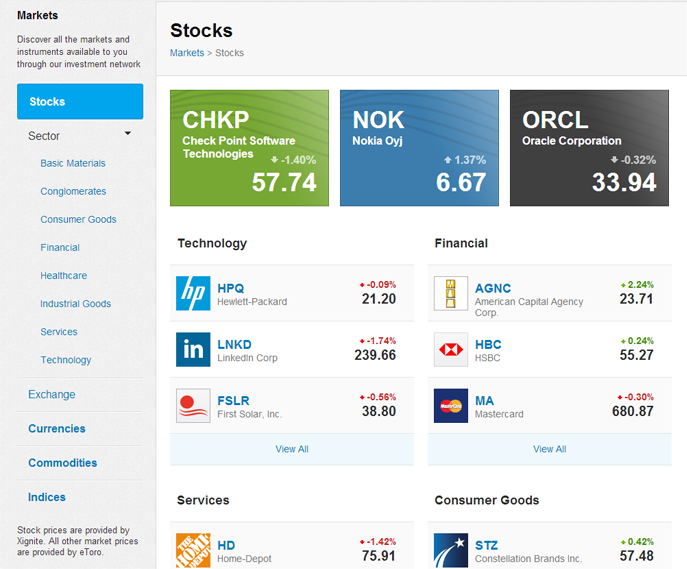
Task: Click the HBC price 55.27
Action: pos(636,355)
